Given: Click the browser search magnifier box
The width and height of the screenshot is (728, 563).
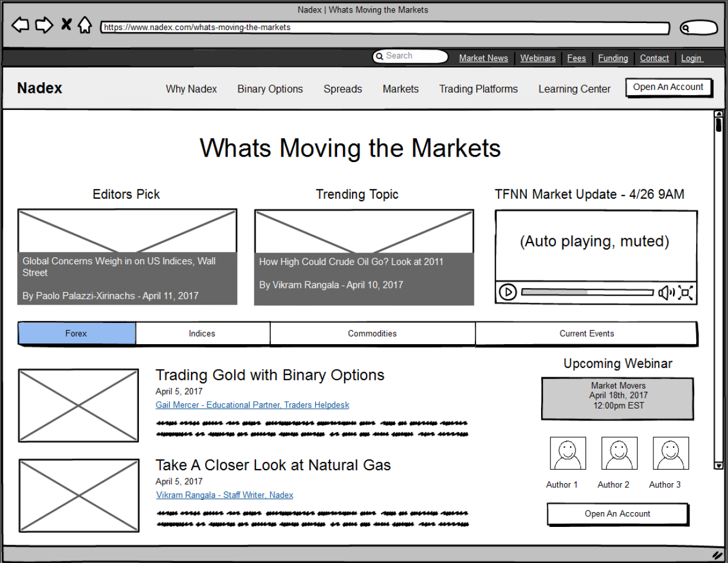Looking at the screenshot, I should 698,28.
